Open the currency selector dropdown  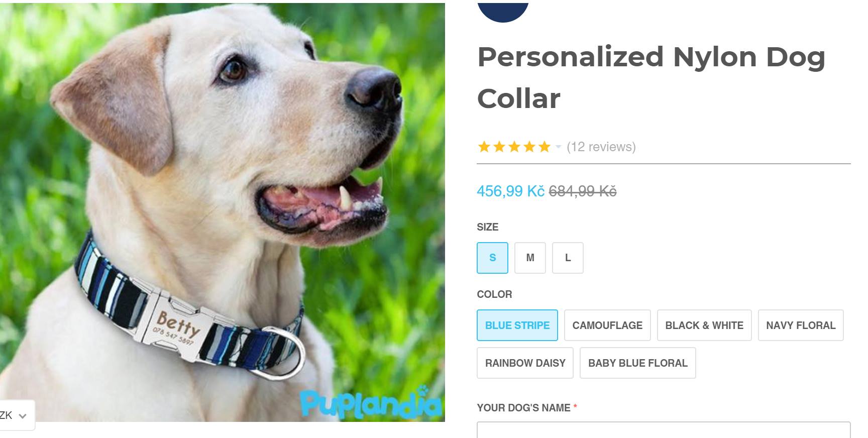coord(15,415)
